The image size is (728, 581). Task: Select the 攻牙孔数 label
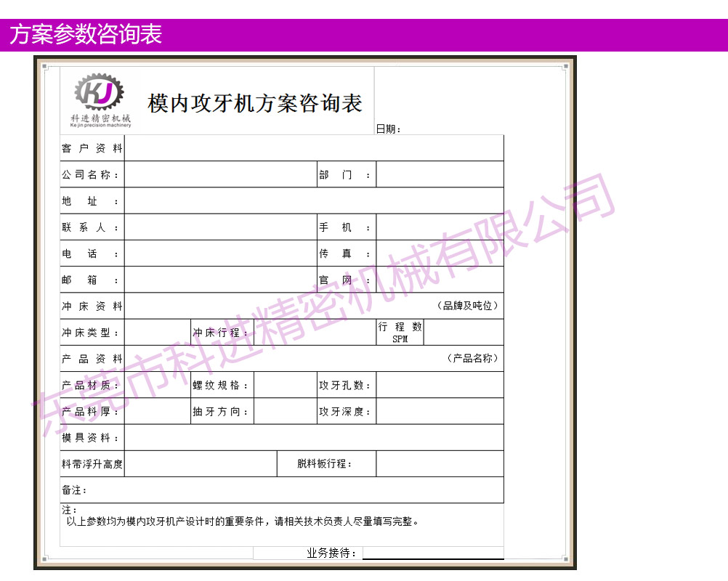(344, 385)
